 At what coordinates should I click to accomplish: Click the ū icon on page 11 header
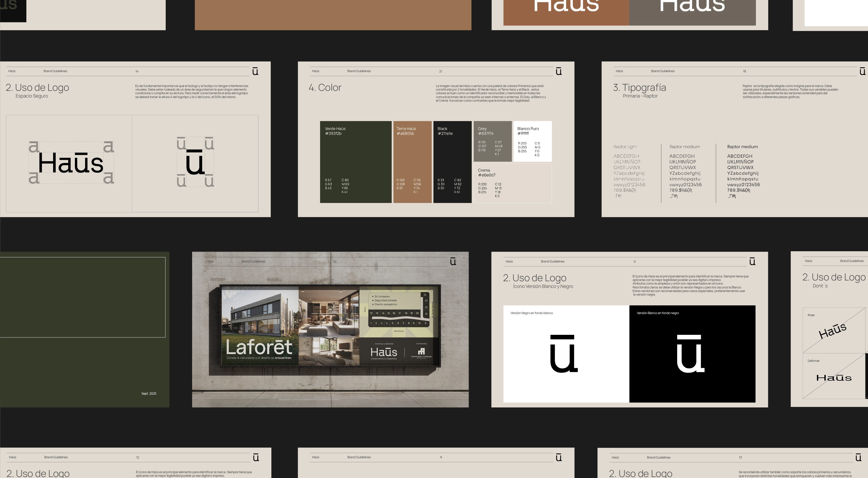(x=752, y=261)
